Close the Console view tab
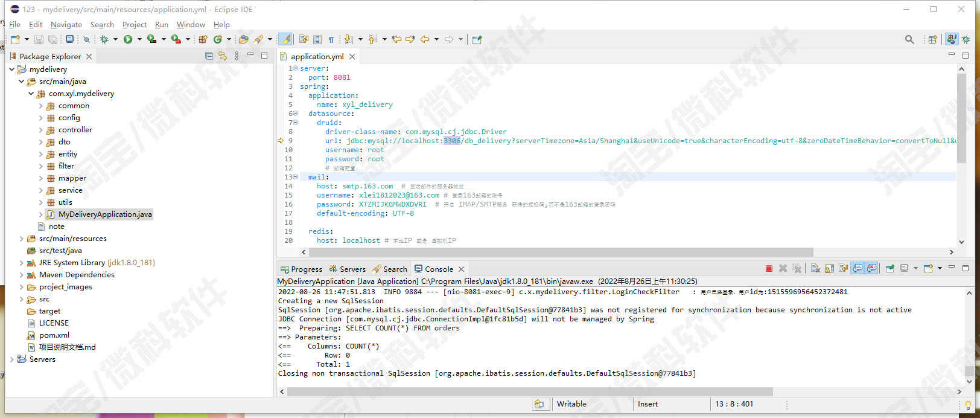This screenshot has width=980, height=418. tap(462, 269)
